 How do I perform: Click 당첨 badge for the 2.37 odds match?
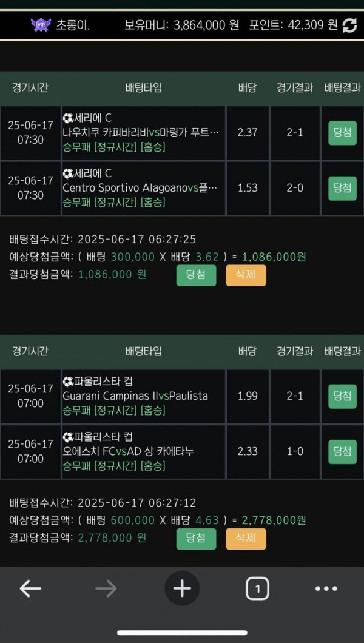[342, 133]
